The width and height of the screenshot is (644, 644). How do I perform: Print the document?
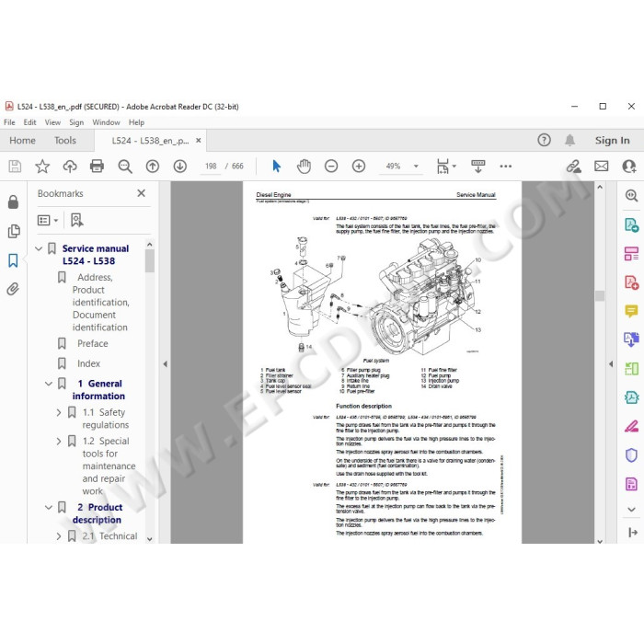(97, 167)
